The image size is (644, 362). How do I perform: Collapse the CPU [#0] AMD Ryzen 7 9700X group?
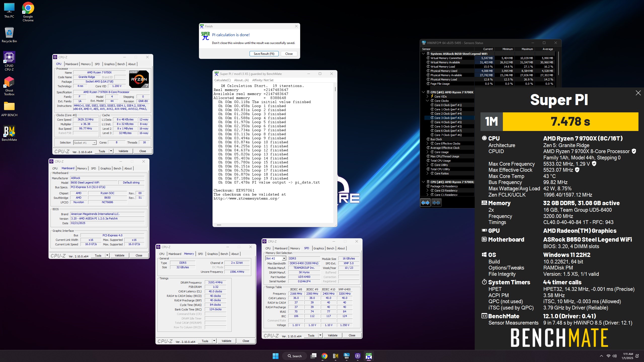[423, 92]
